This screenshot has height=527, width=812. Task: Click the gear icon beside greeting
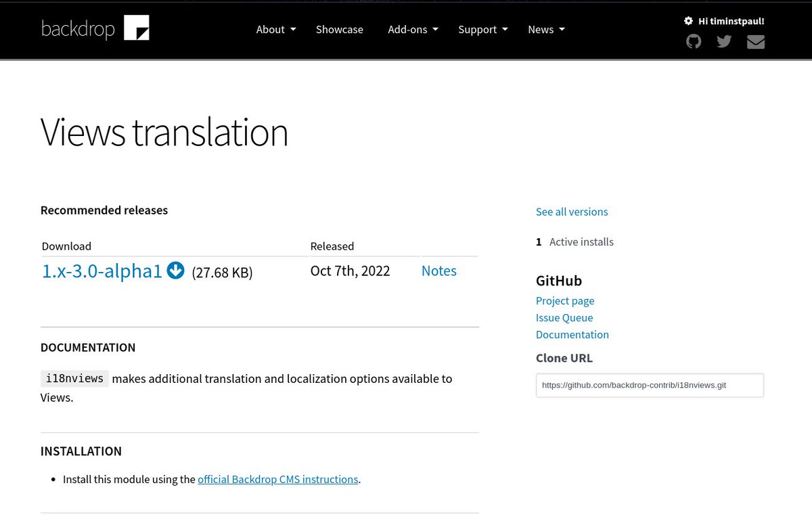[x=688, y=21]
